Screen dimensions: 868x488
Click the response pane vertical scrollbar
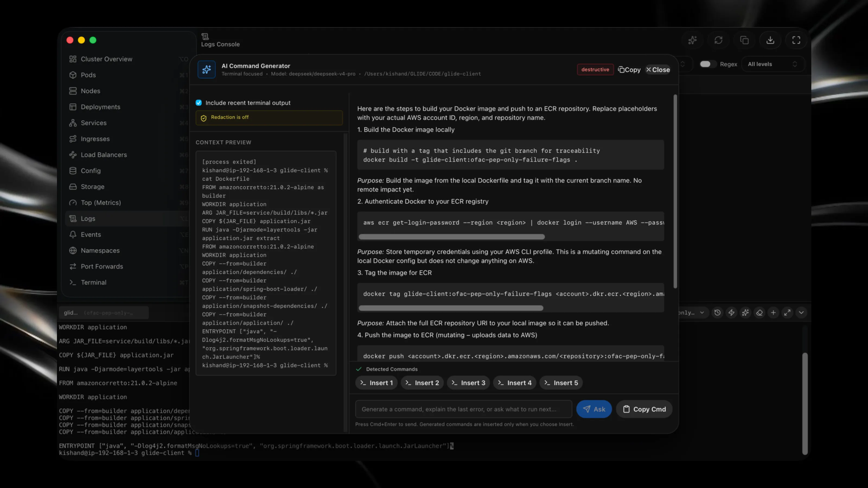click(x=675, y=192)
